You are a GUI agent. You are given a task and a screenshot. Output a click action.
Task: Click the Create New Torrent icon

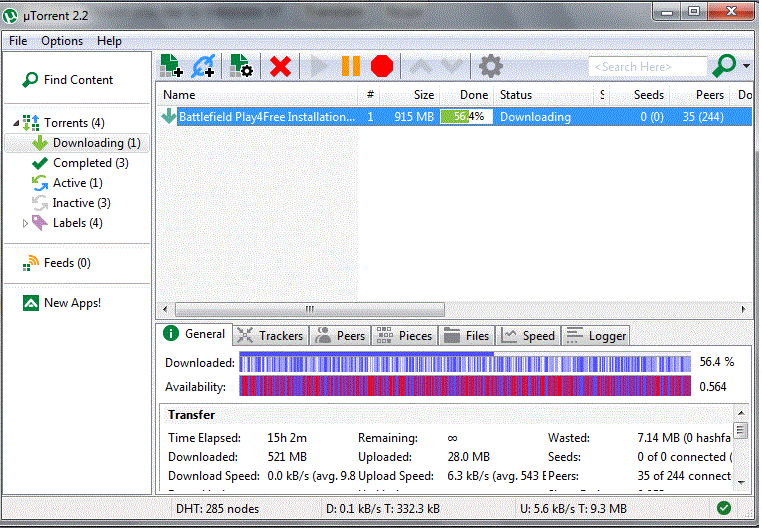point(241,66)
